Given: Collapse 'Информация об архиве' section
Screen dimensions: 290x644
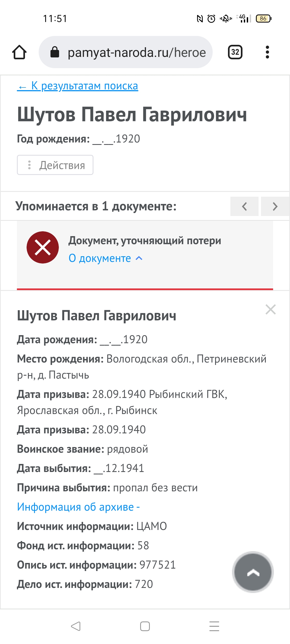Looking at the screenshot, I should [x=78, y=507].
